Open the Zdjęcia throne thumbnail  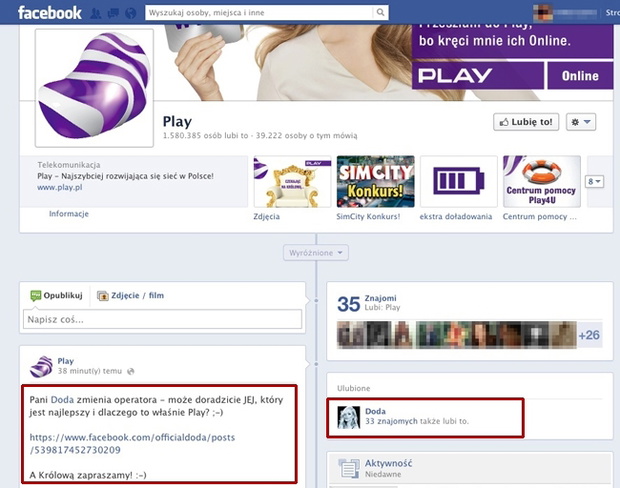point(292,182)
